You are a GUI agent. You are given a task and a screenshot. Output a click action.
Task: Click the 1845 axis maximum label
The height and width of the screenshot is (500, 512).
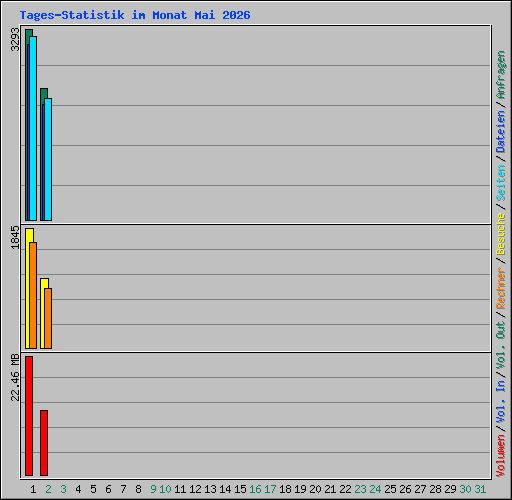pyautogui.click(x=15, y=237)
